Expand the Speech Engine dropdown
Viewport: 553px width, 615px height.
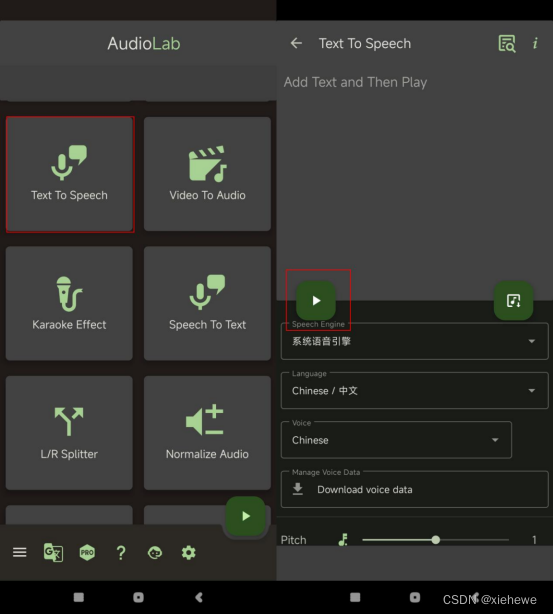click(415, 341)
